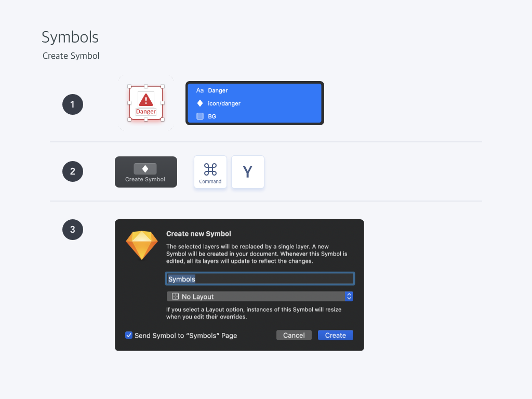The height and width of the screenshot is (399, 532).
Task: Select the Danger text layer
Action: [x=255, y=90]
